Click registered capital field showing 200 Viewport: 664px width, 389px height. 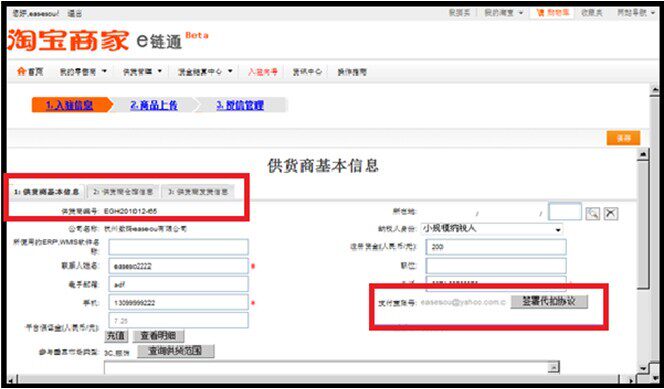pyautogui.click(x=496, y=247)
